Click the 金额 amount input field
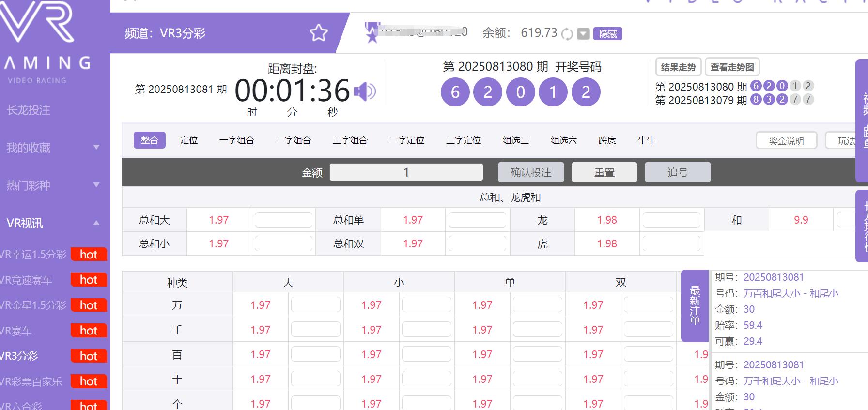Image resolution: width=868 pixels, height=410 pixels. [406, 172]
